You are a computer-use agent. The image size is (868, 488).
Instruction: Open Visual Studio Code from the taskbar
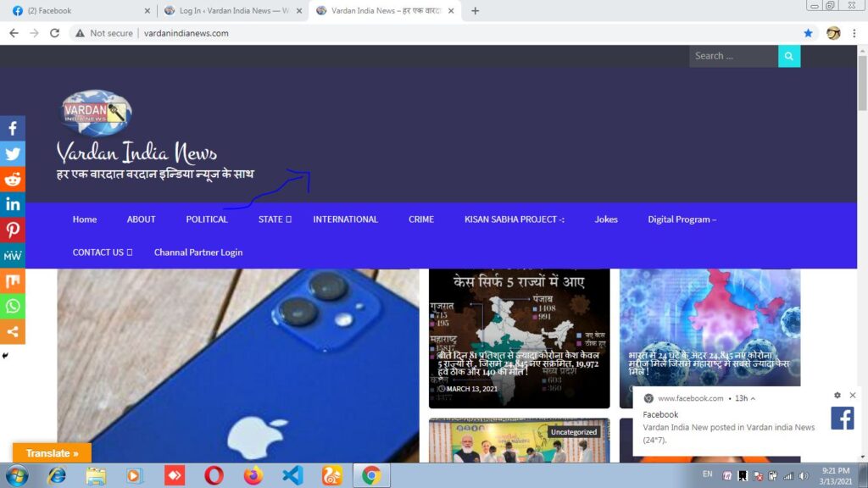(292, 476)
